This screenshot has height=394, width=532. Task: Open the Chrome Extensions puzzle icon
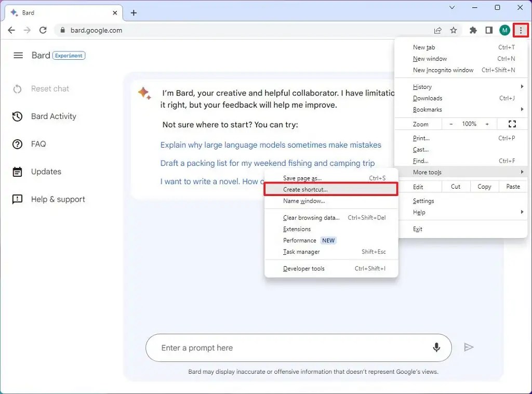pyautogui.click(x=473, y=30)
